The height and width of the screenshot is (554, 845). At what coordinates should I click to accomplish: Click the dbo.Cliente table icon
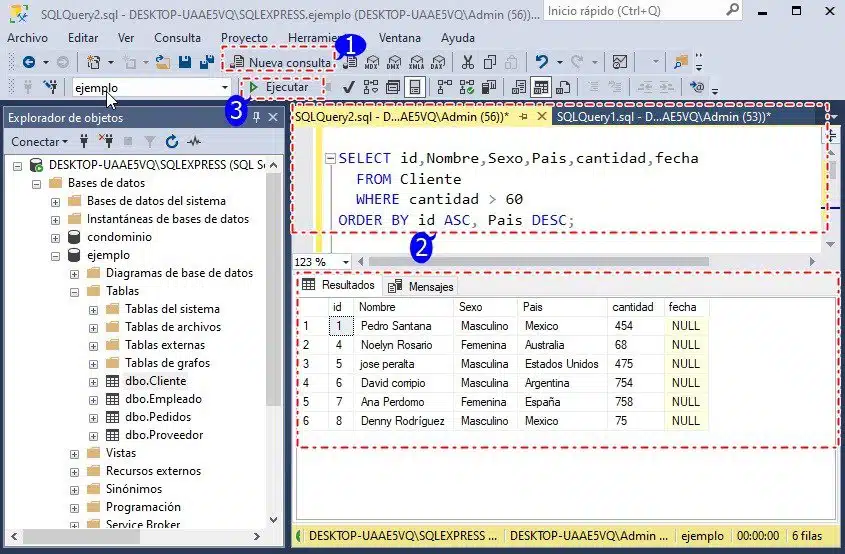click(112, 381)
